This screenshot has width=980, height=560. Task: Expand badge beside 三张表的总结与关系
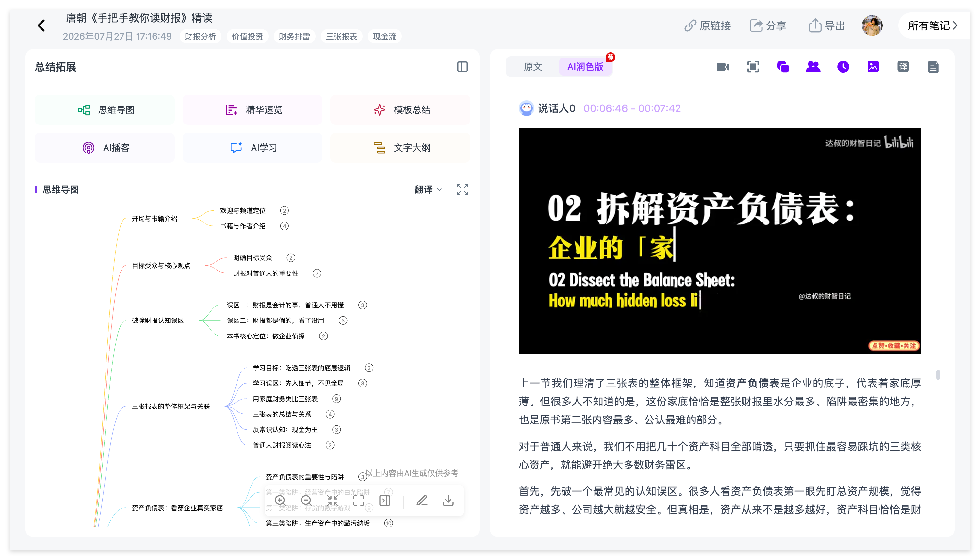coord(330,414)
